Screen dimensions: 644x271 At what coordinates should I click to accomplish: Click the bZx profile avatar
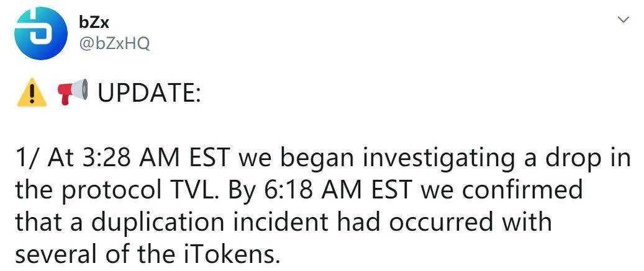click(x=41, y=34)
